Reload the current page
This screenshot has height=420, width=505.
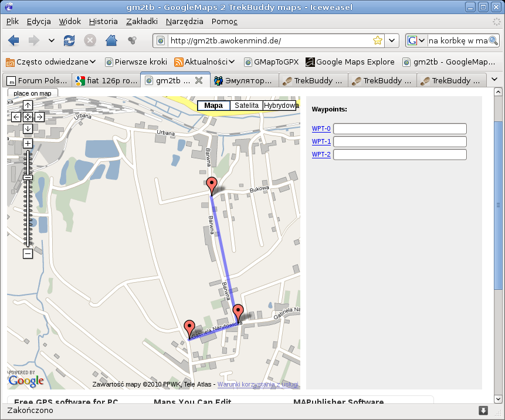click(69, 40)
